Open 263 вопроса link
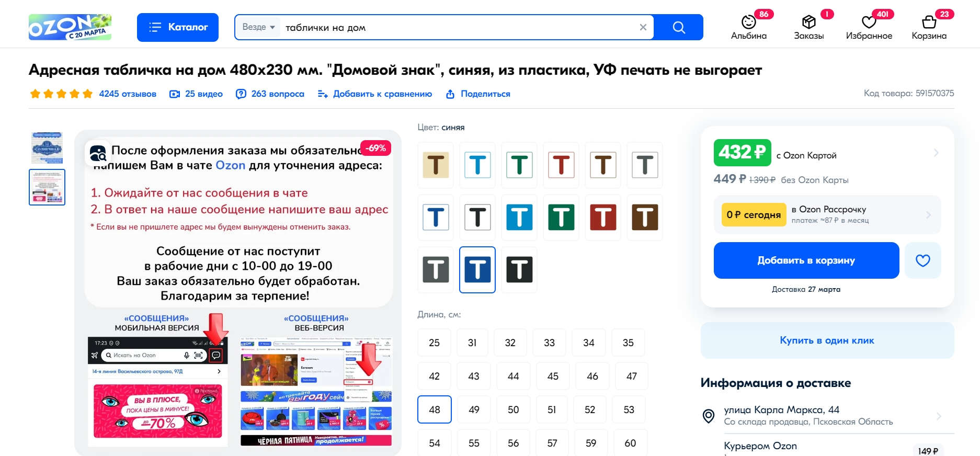 [x=270, y=94]
